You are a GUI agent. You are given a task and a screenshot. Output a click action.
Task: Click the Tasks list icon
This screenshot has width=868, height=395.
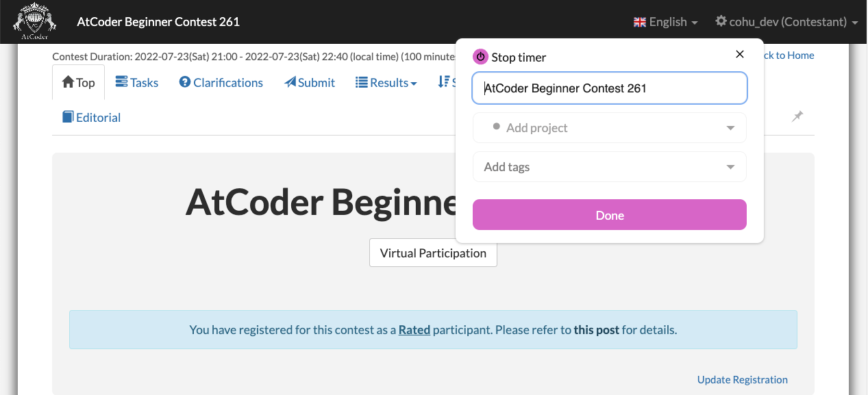click(121, 82)
